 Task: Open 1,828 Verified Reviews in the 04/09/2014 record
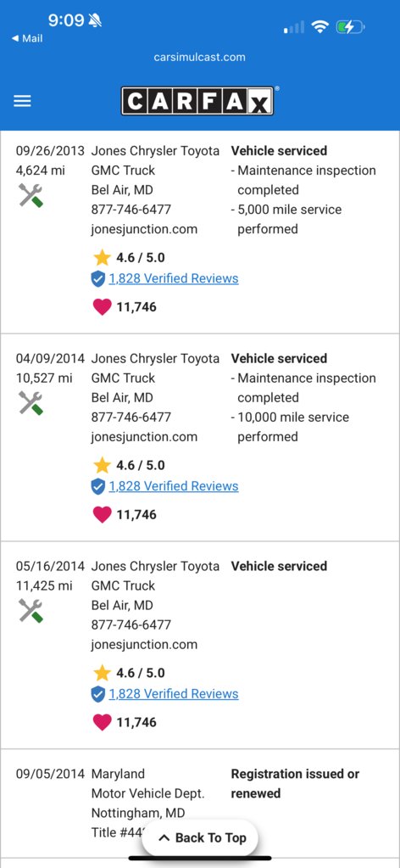point(174,486)
